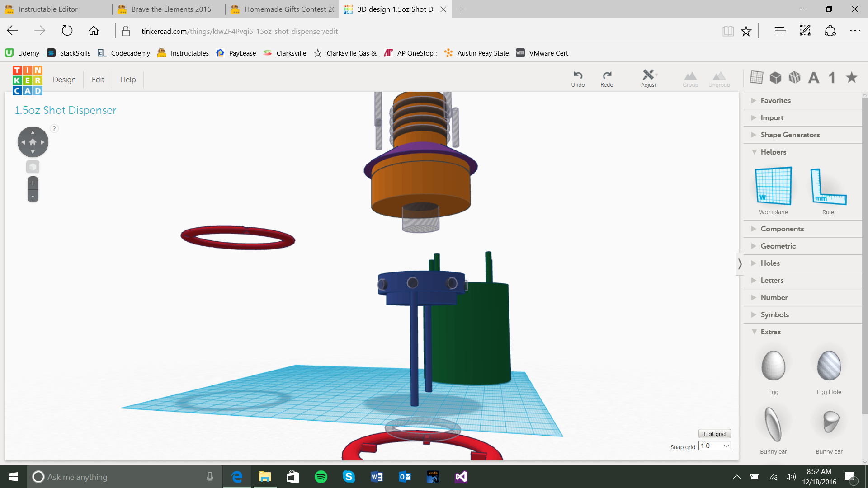Toggle perspective view cube button
Screen dimensions: 868x488
point(33,167)
